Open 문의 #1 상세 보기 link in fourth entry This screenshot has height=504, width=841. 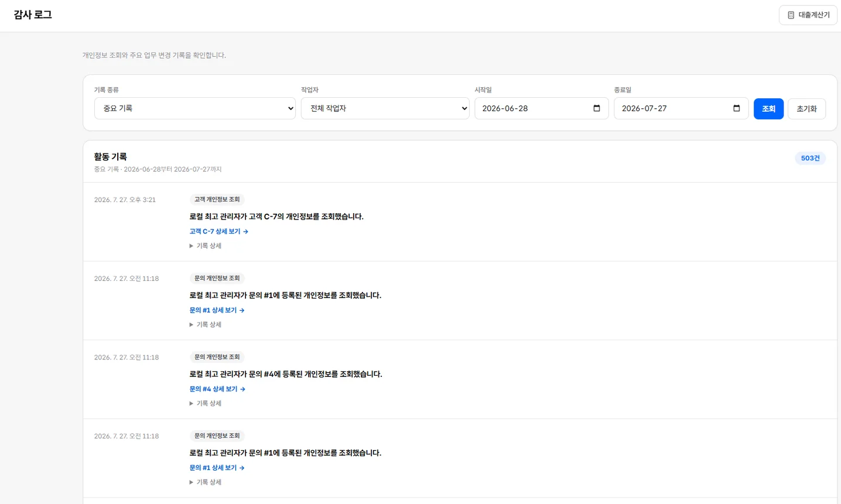coord(217,468)
